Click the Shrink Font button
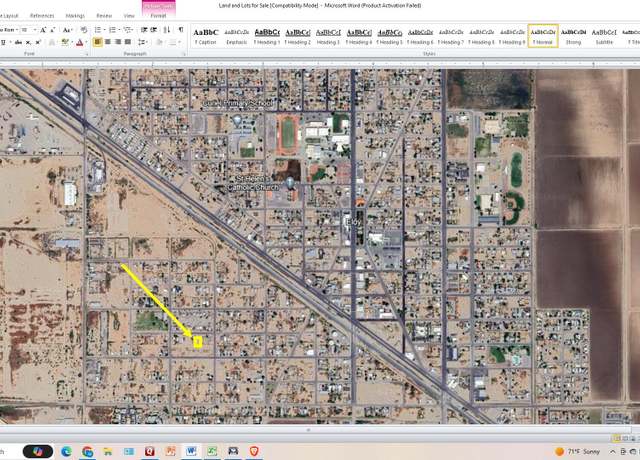This screenshot has width=640, height=460. coord(53,30)
